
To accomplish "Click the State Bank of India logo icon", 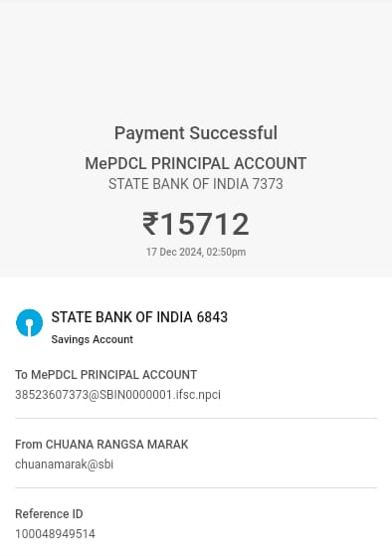I will tap(30, 322).
